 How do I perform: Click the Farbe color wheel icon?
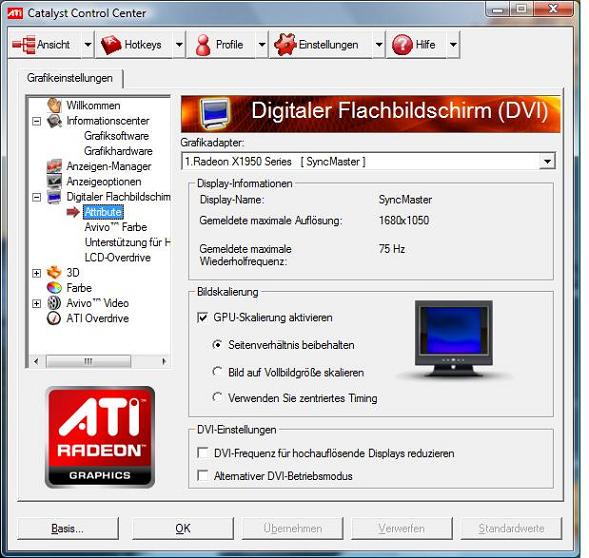(54, 288)
